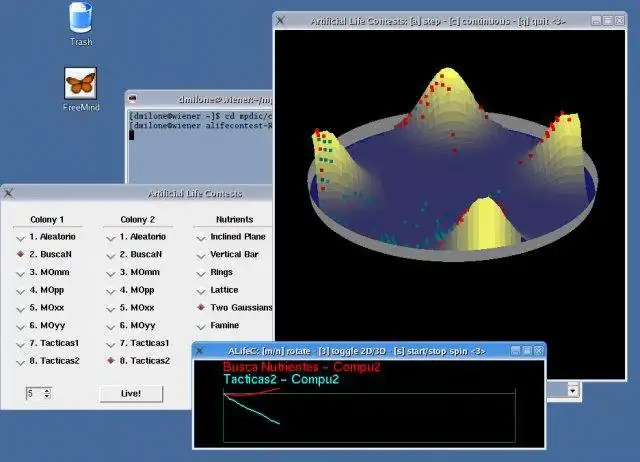Click the X menu icon of 3D view window
This screenshot has height=462, width=640.
pyautogui.click(x=280, y=20)
